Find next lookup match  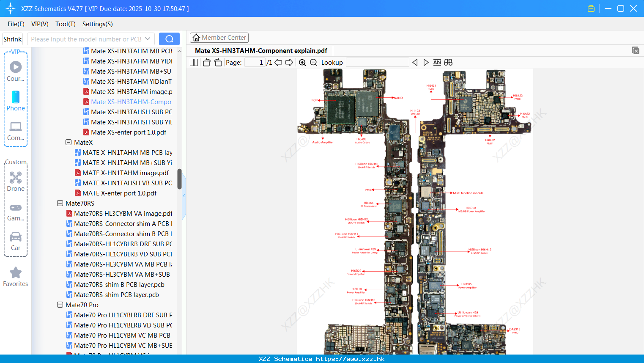pos(426,63)
